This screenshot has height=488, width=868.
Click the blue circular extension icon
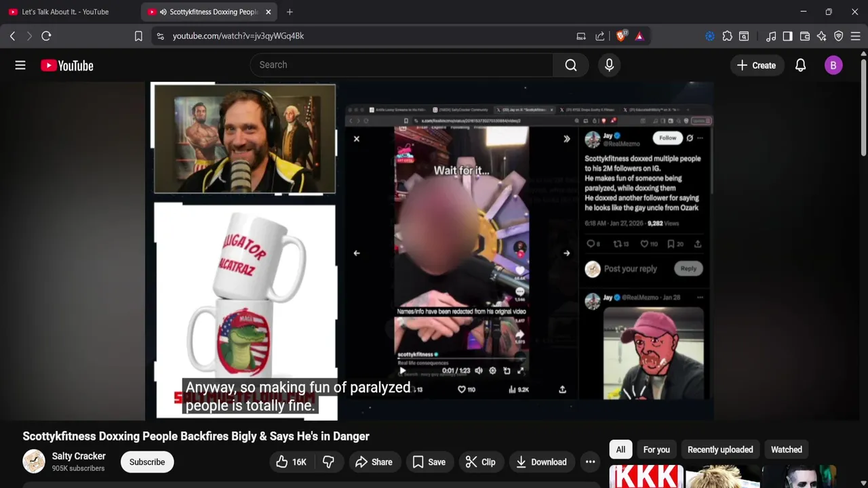click(710, 36)
